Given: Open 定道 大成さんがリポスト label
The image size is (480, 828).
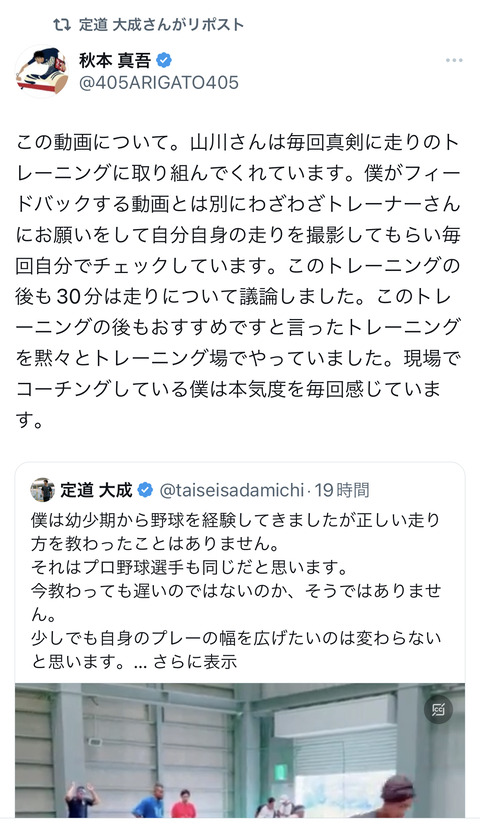Looking at the screenshot, I should click(x=161, y=24).
